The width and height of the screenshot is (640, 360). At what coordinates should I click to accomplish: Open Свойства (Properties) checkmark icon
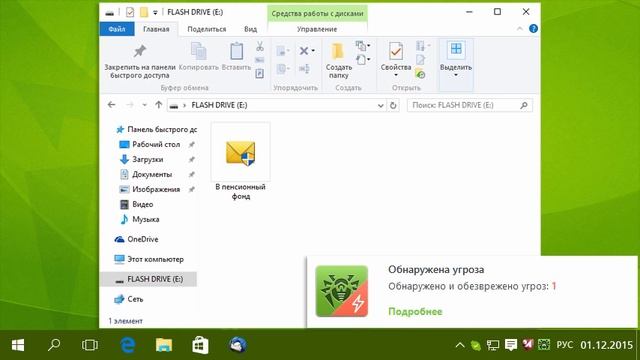[x=396, y=51]
